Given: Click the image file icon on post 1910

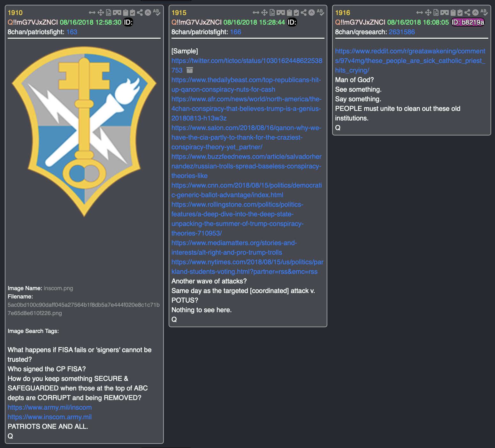Looking at the screenshot, I should [x=109, y=12].
